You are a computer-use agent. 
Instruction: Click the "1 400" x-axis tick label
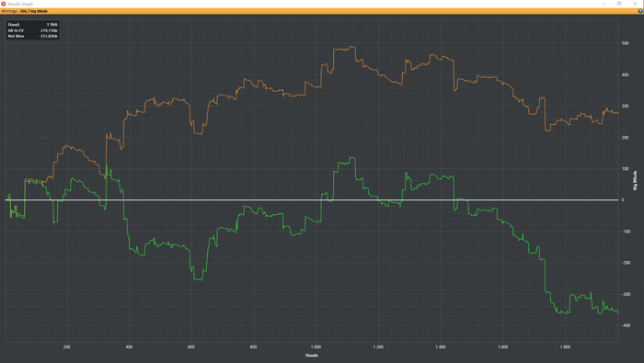[441, 347]
